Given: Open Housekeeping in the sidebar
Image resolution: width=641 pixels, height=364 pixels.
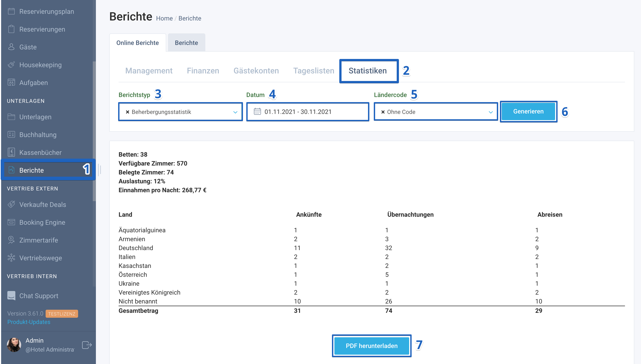Looking at the screenshot, I should [47, 65].
